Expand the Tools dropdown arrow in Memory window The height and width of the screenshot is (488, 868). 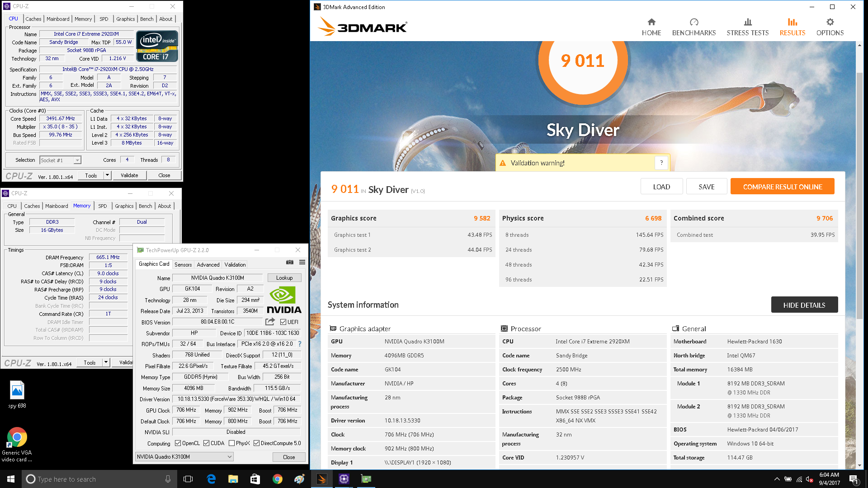coord(106,362)
